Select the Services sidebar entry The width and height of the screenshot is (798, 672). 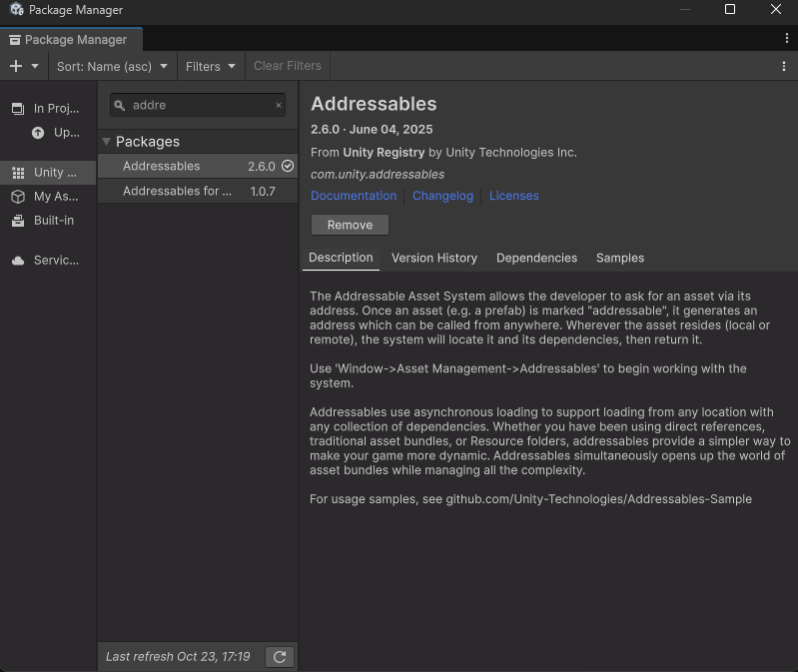(x=48, y=261)
